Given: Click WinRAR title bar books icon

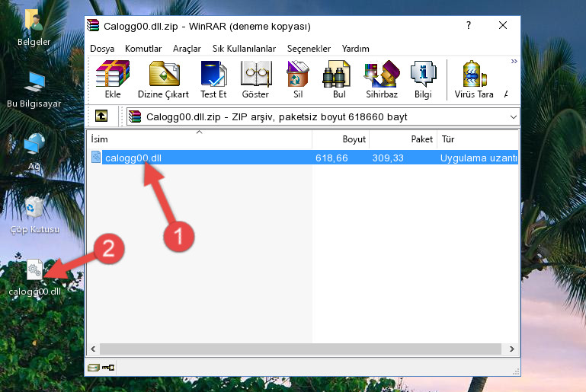Looking at the screenshot, I should pos(93,25).
